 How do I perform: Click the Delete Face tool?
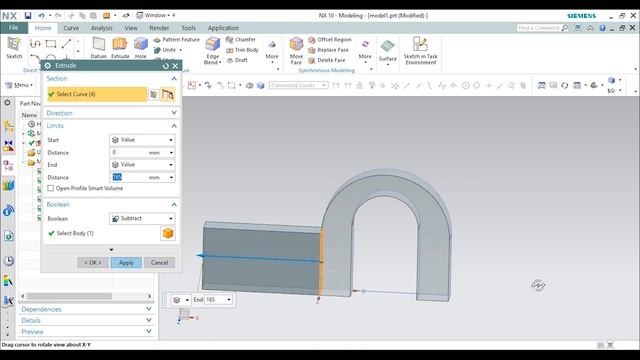[327, 60]
